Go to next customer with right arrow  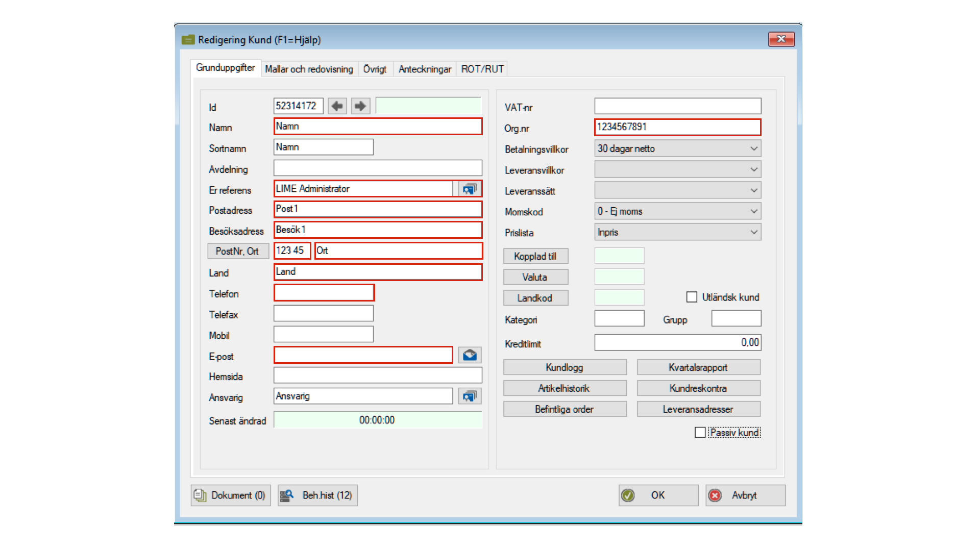point(360,106)
